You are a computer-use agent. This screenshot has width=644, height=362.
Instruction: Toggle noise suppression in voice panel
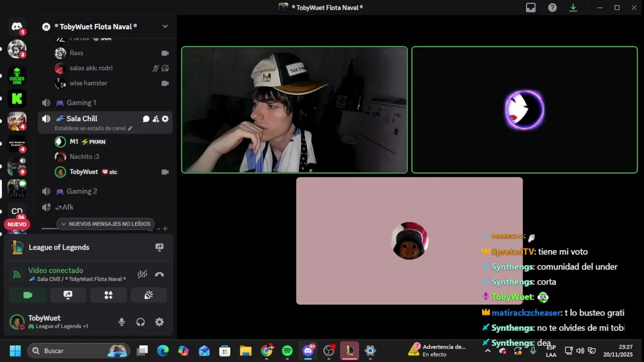pos(142,275)
